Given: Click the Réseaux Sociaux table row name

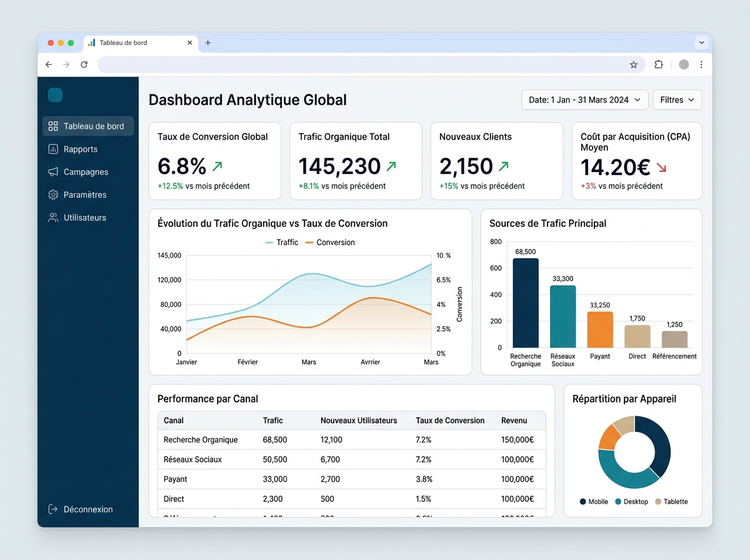Looking at the screenshot, I should pyautogui.click(x=192, y=459).
